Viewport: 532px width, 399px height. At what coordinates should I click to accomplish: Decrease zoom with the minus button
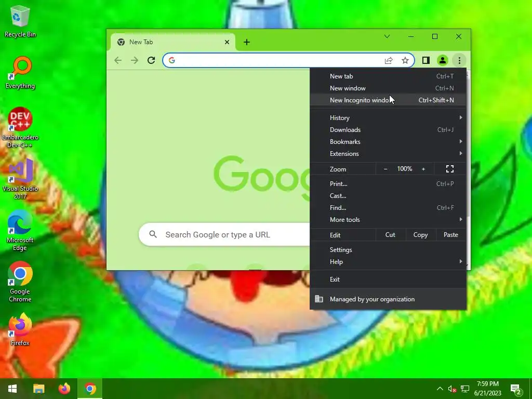click(385, 169)
